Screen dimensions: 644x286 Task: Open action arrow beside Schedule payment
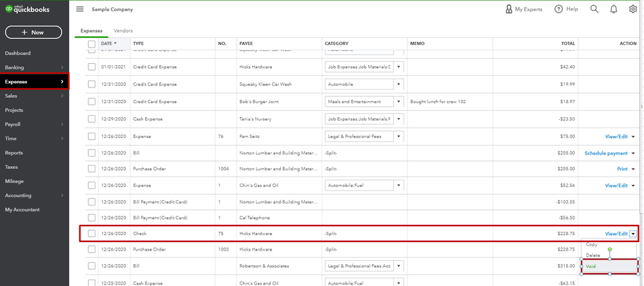[x=633, y=153]
